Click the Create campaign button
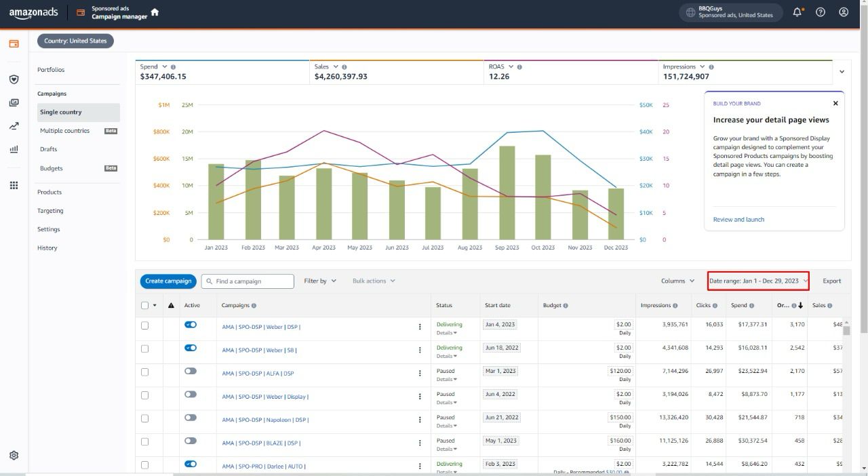868x476 pixels. (168, 281)
